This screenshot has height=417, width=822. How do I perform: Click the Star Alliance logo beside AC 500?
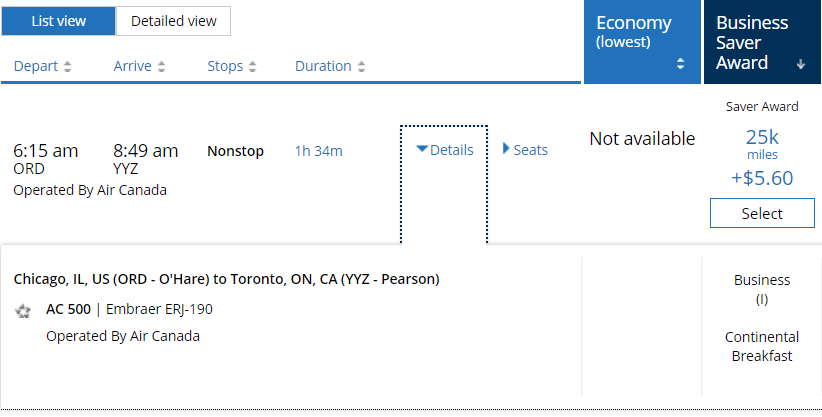(x=23, y=311)
